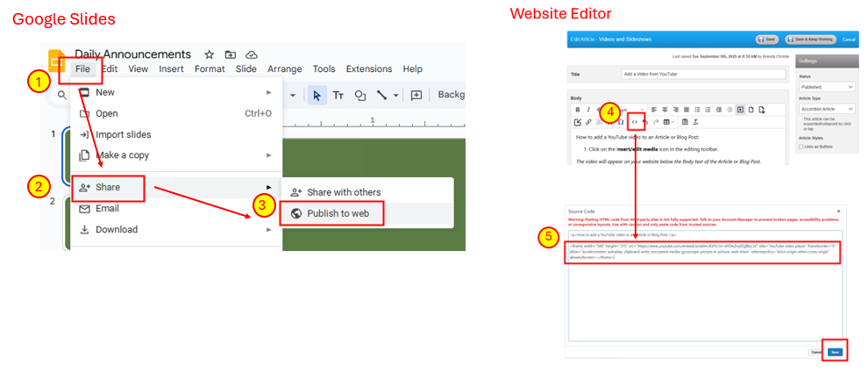Click the numbered list icon
868x373 pixels.
[x=708, y=110]
